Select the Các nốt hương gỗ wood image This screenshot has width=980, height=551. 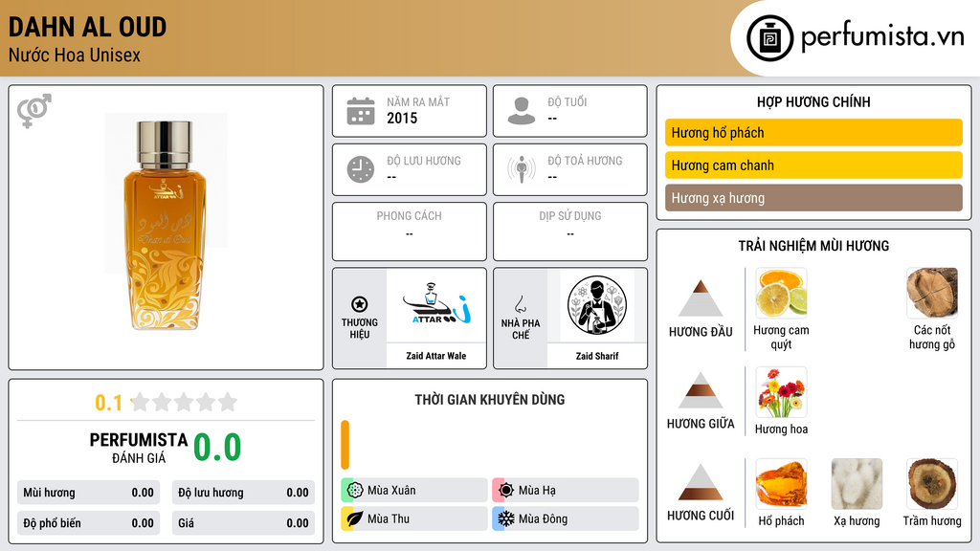[x=932, y=293]
